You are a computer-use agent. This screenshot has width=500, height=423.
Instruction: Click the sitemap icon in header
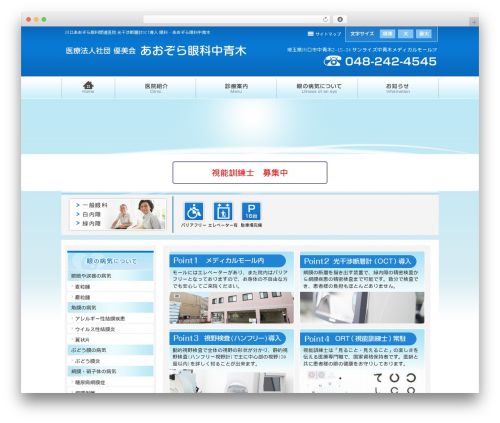coord(311,34)
